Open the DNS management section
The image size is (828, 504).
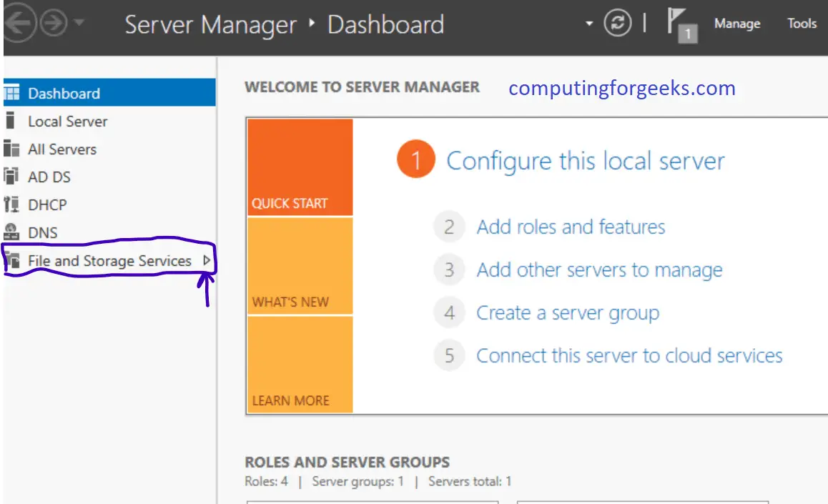click(x=43, y=232)
